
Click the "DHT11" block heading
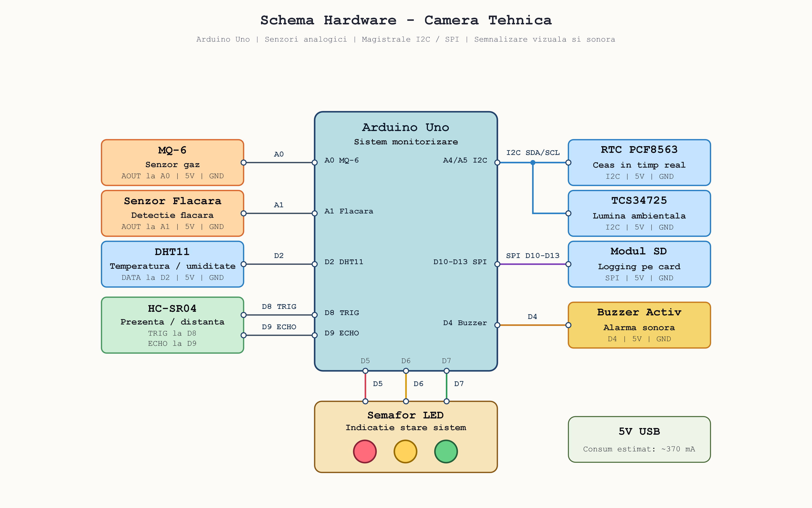[x=172, y=252]
